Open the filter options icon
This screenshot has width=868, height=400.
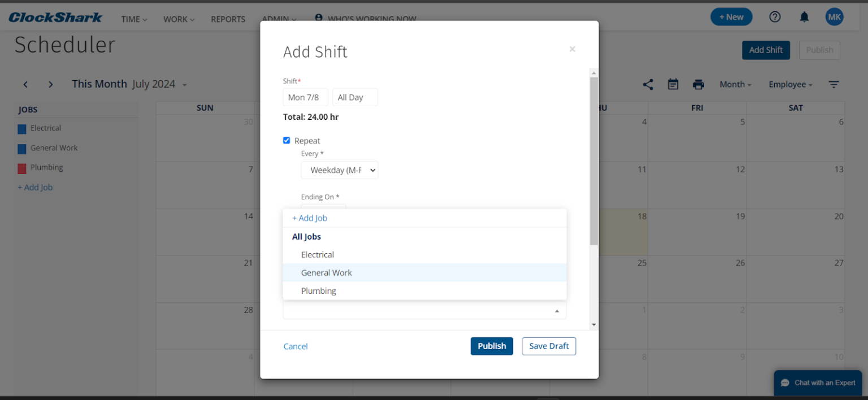pyautogui.click(x=834, y=85)
